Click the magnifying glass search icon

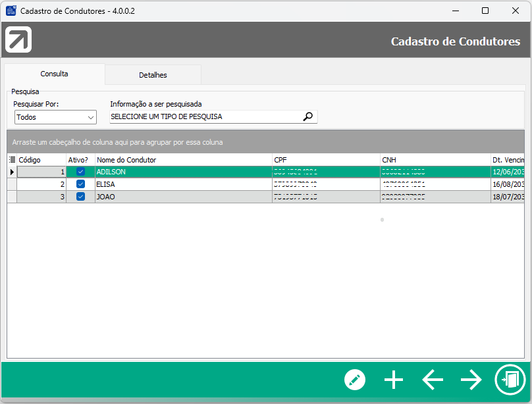pyautogui.click(x=308, y=116)
